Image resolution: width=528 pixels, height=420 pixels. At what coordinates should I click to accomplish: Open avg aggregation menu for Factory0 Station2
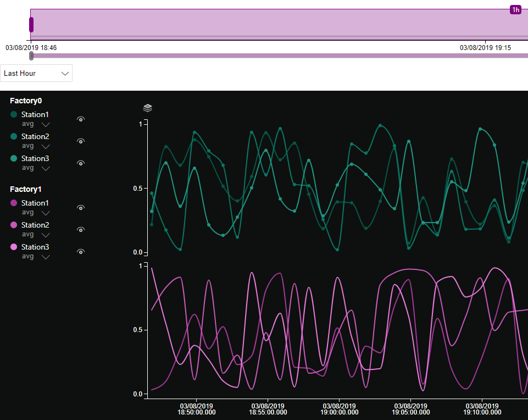point(46,146)
